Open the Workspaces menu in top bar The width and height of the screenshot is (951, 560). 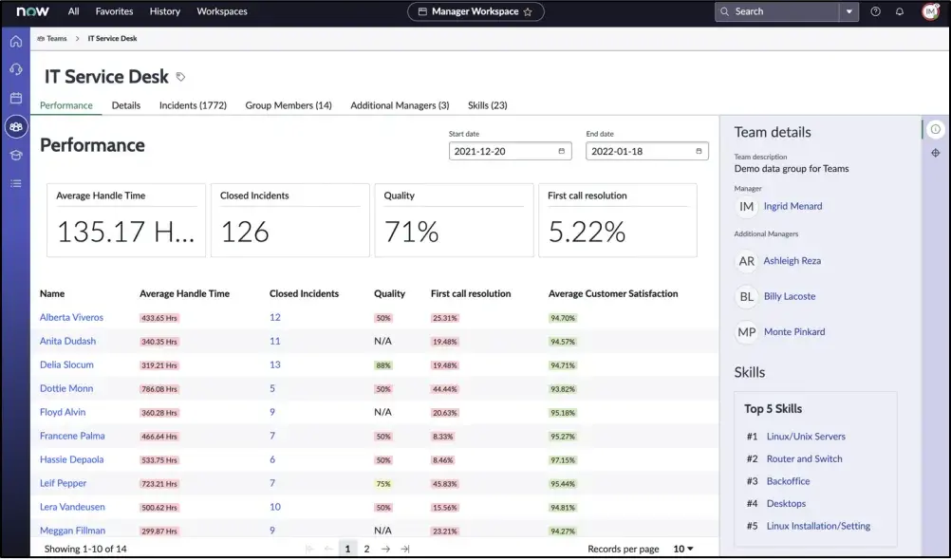coord(221,11)
